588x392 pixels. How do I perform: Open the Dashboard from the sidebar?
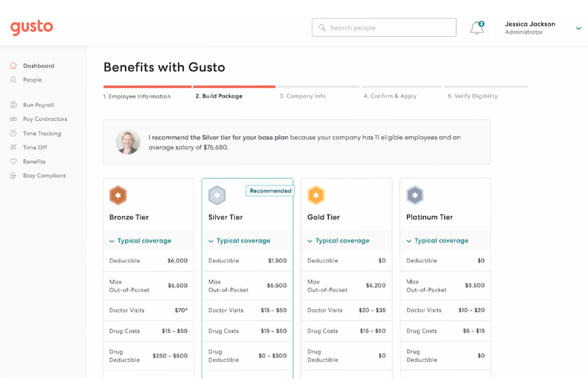38,66
